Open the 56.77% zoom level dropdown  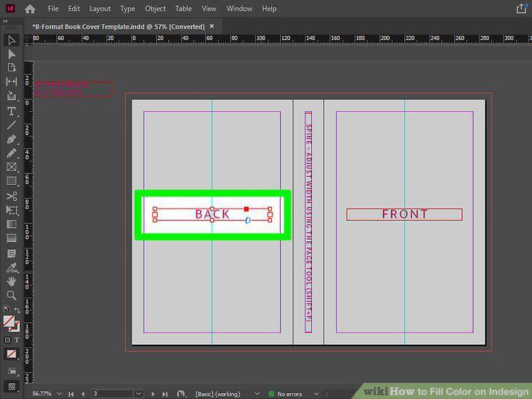[x=59, y=394]
